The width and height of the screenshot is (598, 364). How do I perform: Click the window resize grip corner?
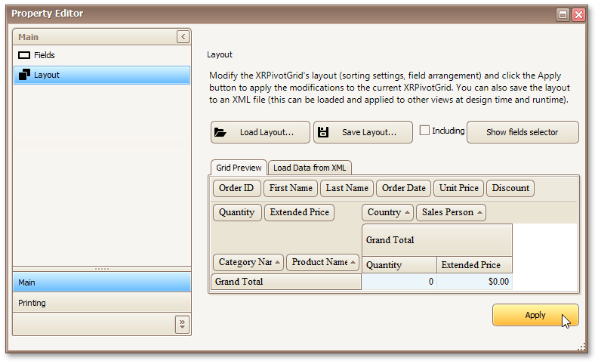point(581,347)
